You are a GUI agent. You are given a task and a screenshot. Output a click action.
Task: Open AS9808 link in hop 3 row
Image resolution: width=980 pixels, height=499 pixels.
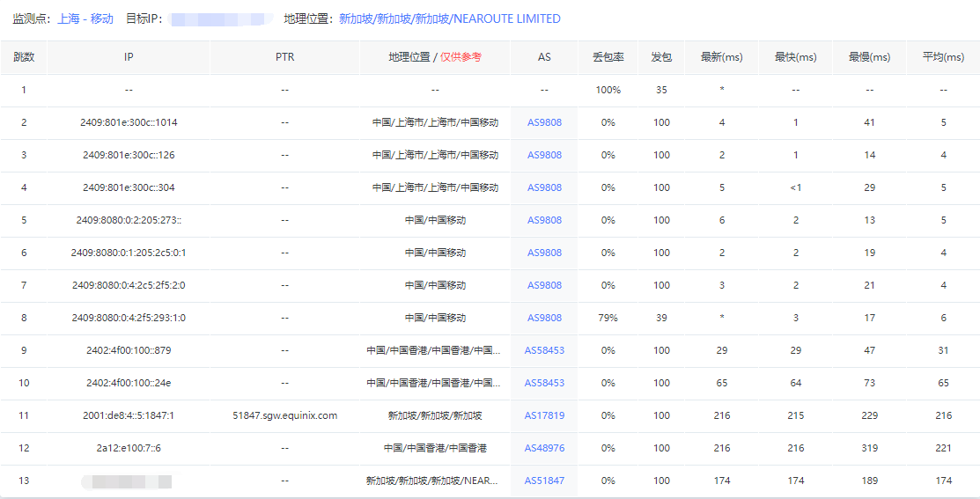click(x=544, y=155)
